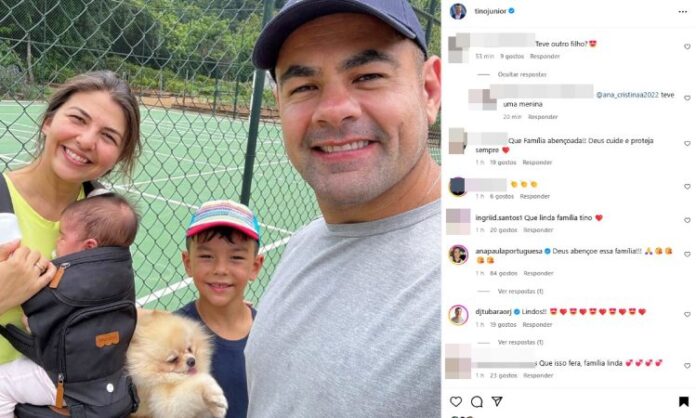Expand "Ver respostas (1)" under djtubaraorj
The width and height of the screenshot is (696, 418).
tap(521, 343)
